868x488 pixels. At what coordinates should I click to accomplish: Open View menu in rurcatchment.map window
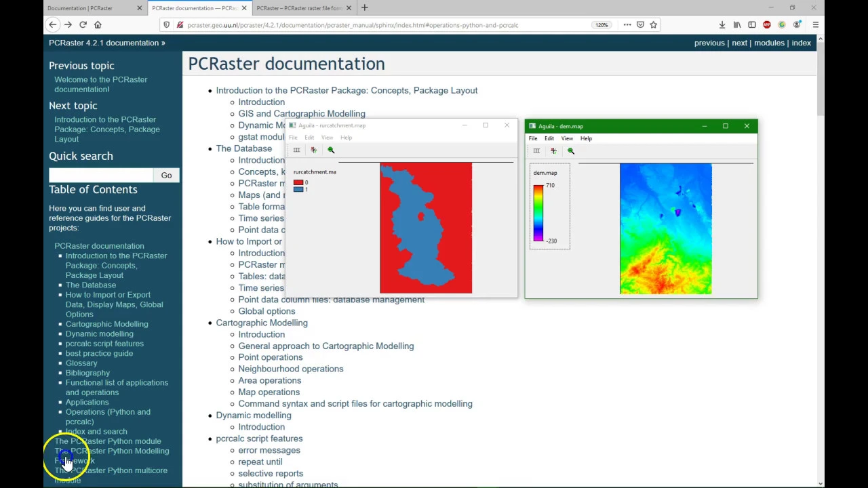coord(327,138)
